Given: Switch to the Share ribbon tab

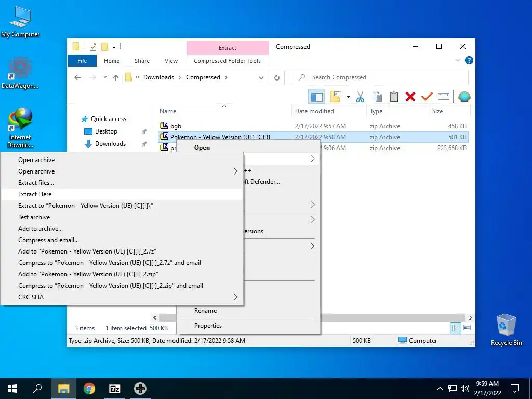Looking at the screenshot, I should (x=142, y=61).
